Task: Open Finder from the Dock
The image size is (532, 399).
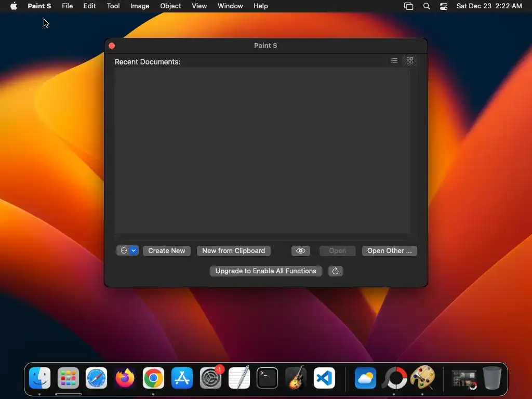Action: point(39,378)
